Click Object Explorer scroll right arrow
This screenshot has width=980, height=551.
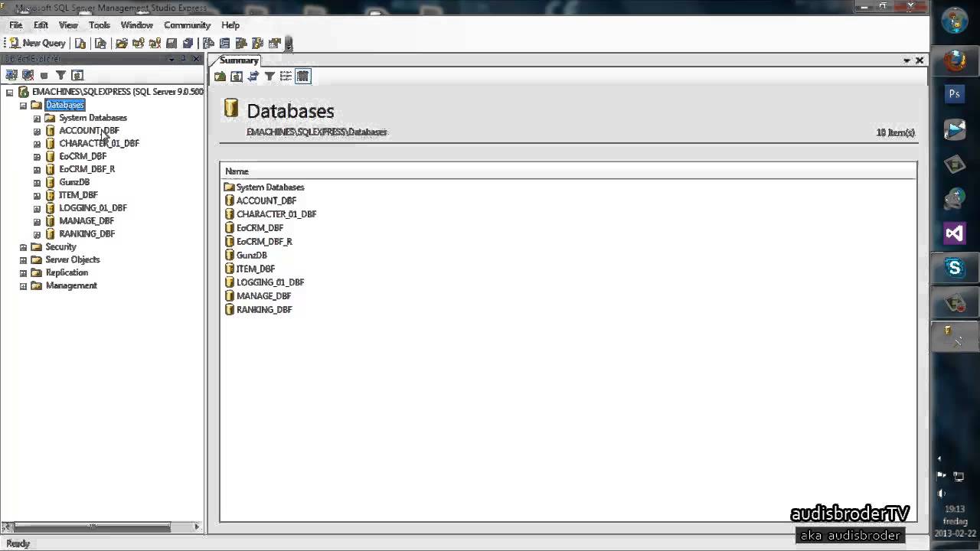pyautogui.click(x=197, y=527)
